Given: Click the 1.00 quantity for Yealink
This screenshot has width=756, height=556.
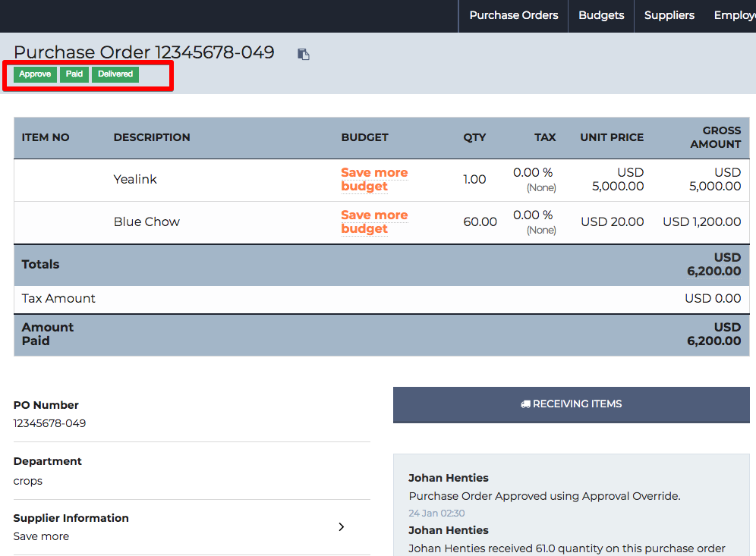Looking at the screenshot, I should point(474,179).
